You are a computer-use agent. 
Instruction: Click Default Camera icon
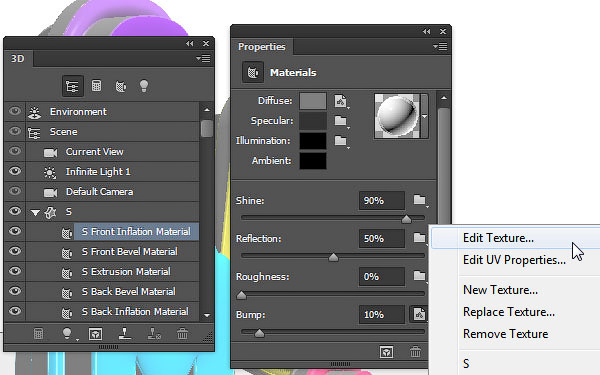50,192
